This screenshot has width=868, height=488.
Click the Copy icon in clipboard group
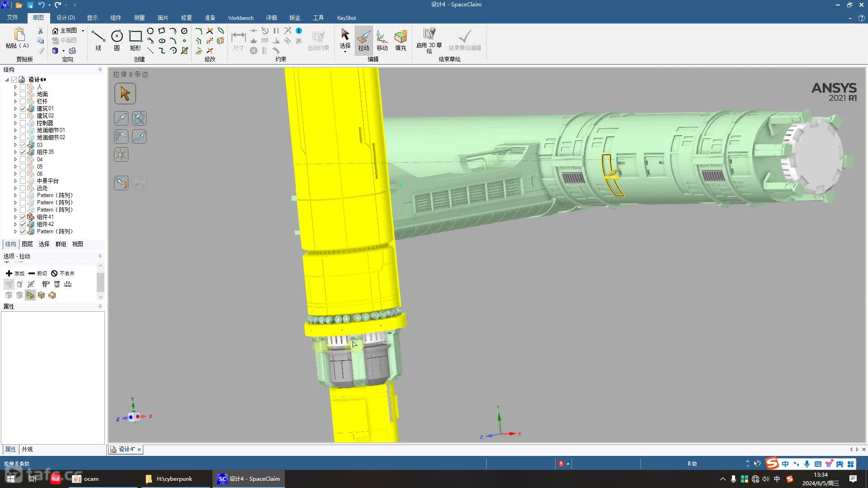(x=40, y=41)
